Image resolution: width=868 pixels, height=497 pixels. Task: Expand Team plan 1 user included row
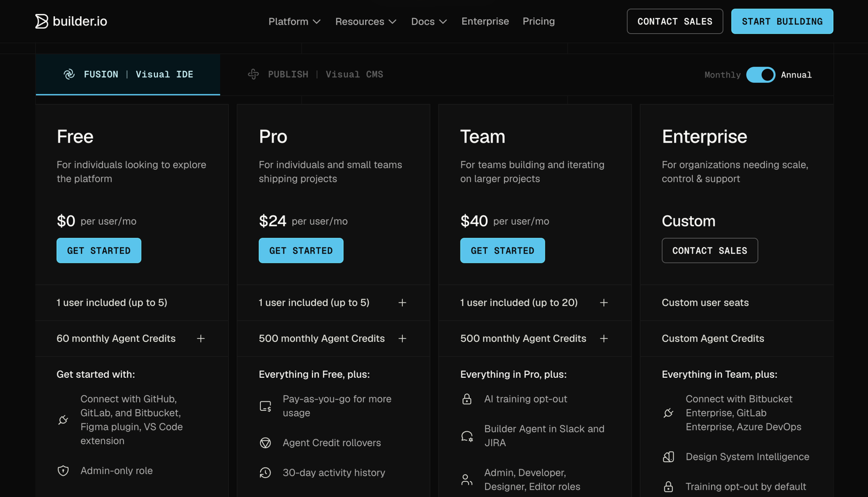coord(604,302)
